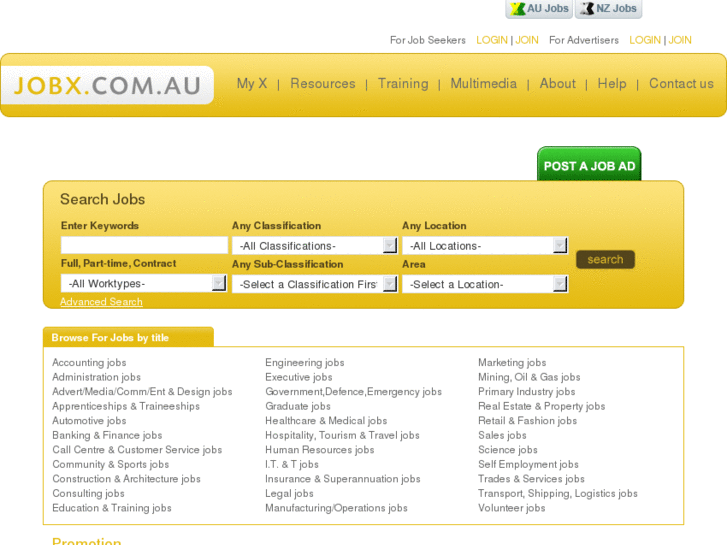Open Transport, Shipping, Logistics jobs
The height and width of the screenshot is (545, 727).
[x=558, y=494]
